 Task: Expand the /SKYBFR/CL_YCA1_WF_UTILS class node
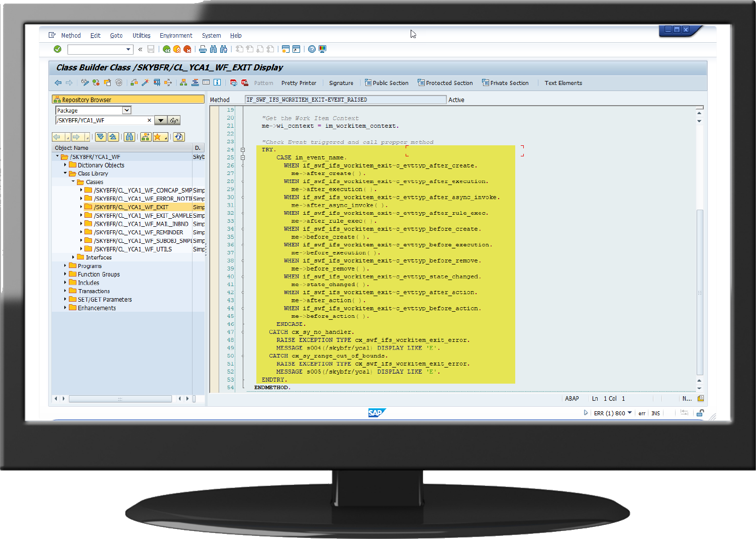click(81, 249)
